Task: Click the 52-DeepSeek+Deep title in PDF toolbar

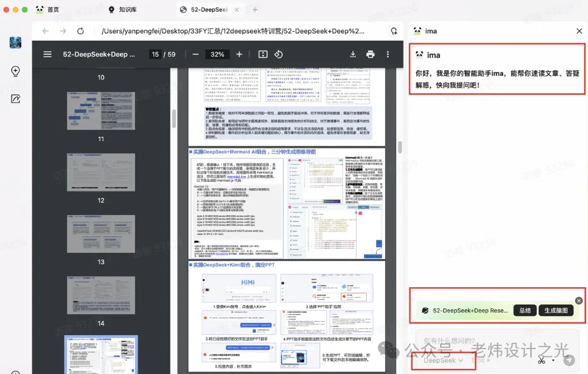Action: coord(99,54)
